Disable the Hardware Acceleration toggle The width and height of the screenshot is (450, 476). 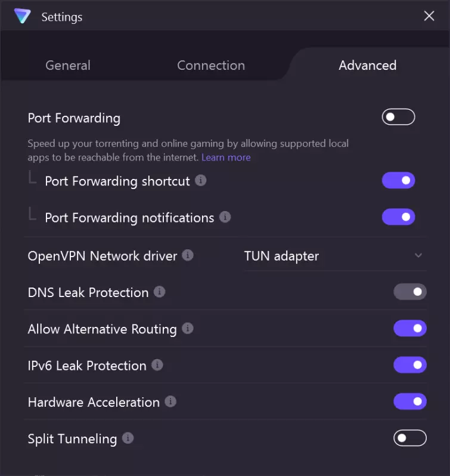409,401
